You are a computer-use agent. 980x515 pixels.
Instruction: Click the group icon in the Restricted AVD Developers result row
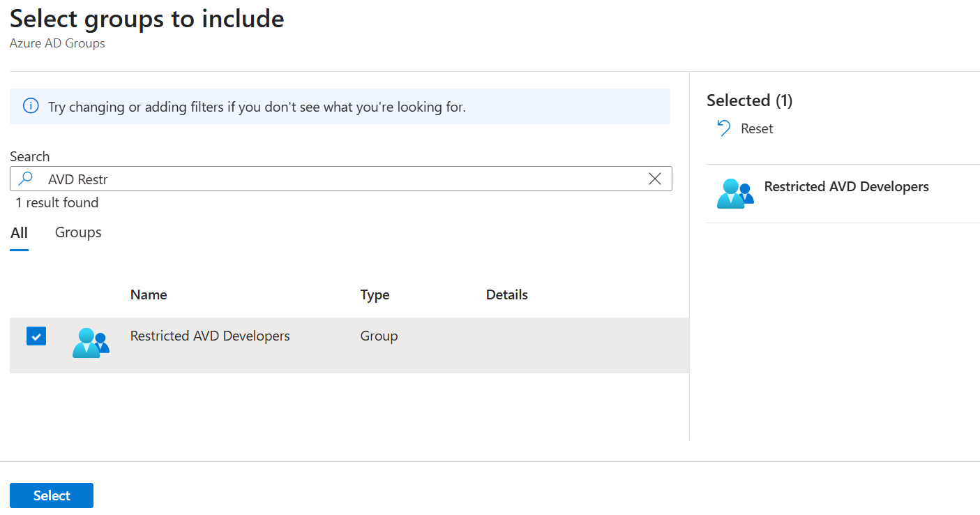pos(91,343)
